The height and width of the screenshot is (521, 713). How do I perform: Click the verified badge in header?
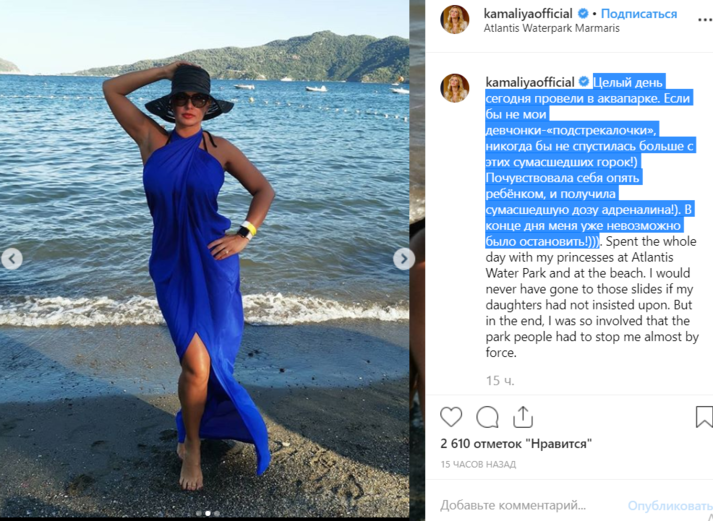tap(583, 14)
